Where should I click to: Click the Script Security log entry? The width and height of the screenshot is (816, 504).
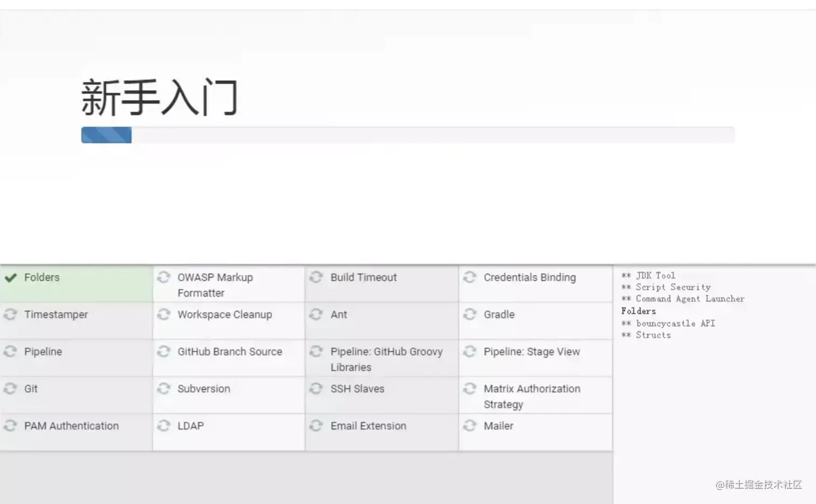coord(666,288)
